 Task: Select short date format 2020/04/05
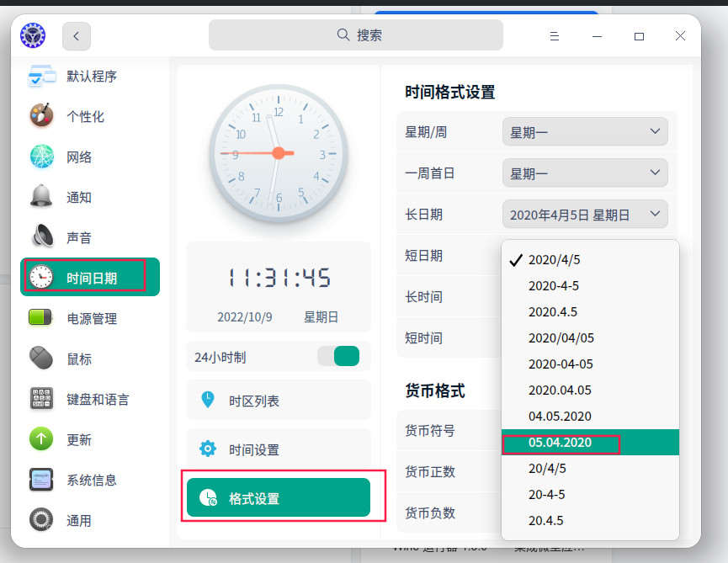590,338
